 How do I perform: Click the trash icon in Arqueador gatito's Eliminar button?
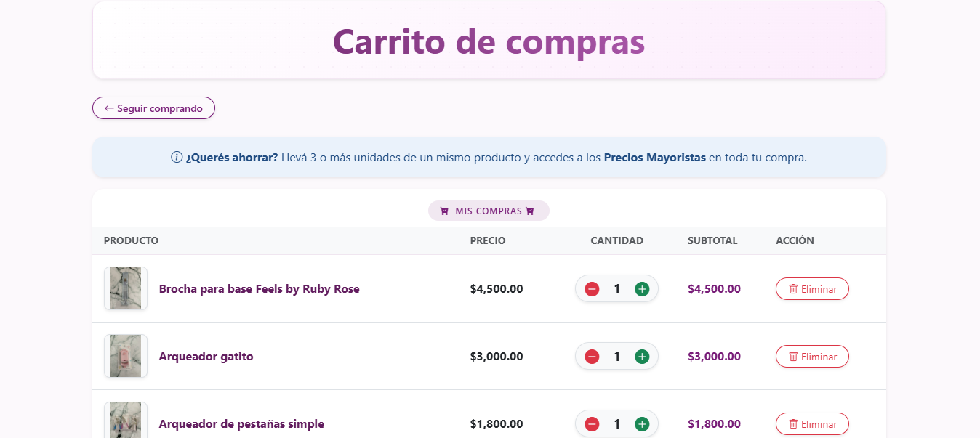(793, 356)
